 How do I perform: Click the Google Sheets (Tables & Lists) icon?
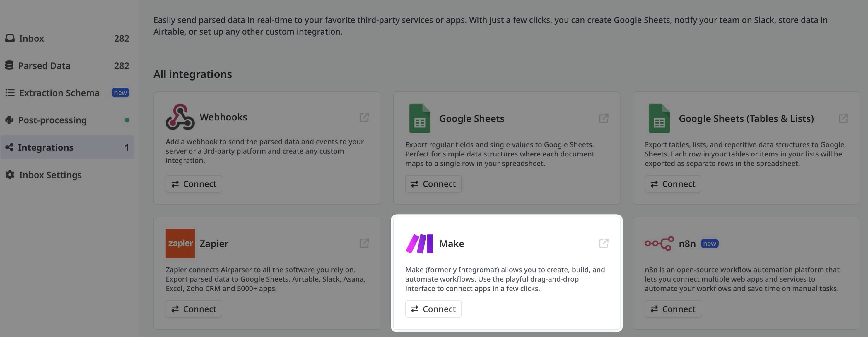[659, 118]
